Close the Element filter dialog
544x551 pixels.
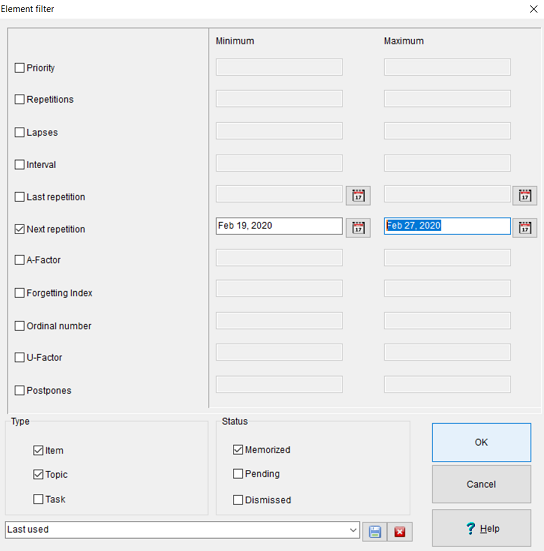(x=533, y=9)
